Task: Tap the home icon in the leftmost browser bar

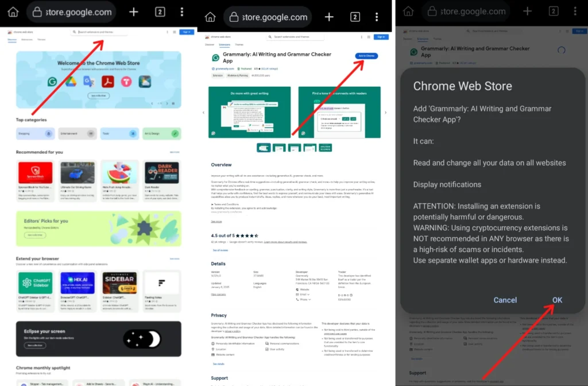Action: 13,12
